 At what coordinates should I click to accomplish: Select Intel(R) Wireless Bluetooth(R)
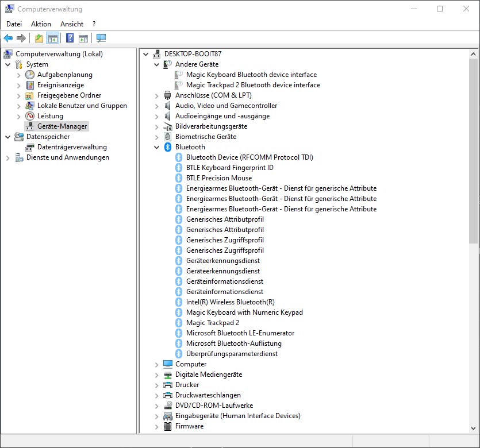(230, 302)
